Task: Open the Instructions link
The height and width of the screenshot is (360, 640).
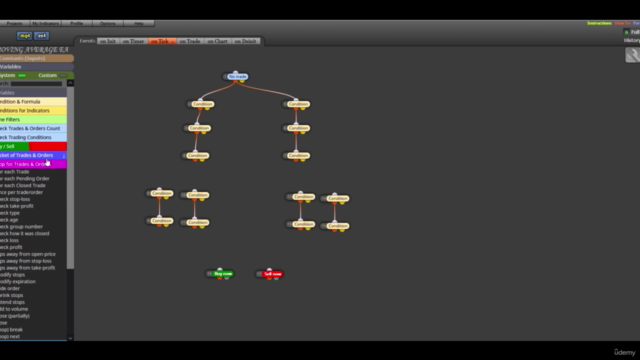Action: [600, 23]
